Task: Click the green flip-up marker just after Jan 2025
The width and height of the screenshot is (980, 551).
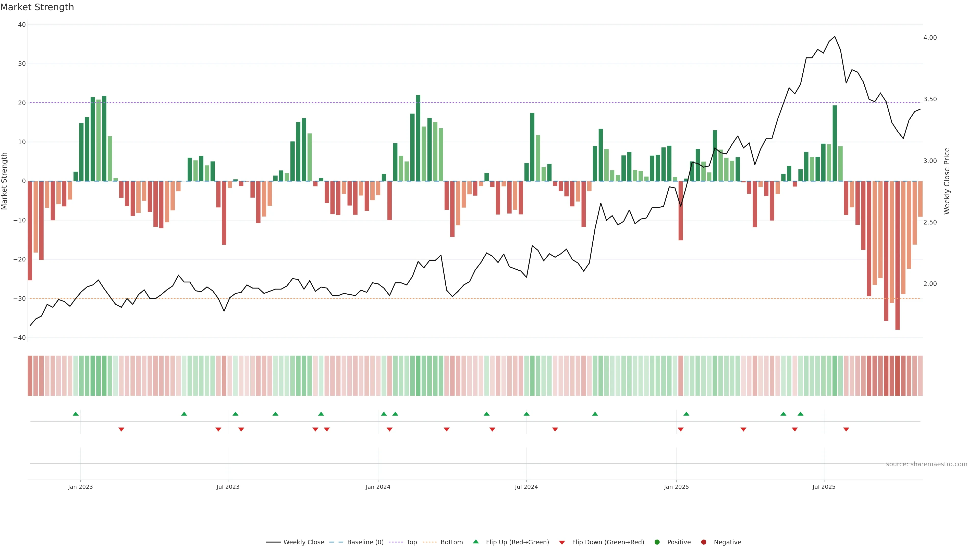Action: (x=686, y=414)
